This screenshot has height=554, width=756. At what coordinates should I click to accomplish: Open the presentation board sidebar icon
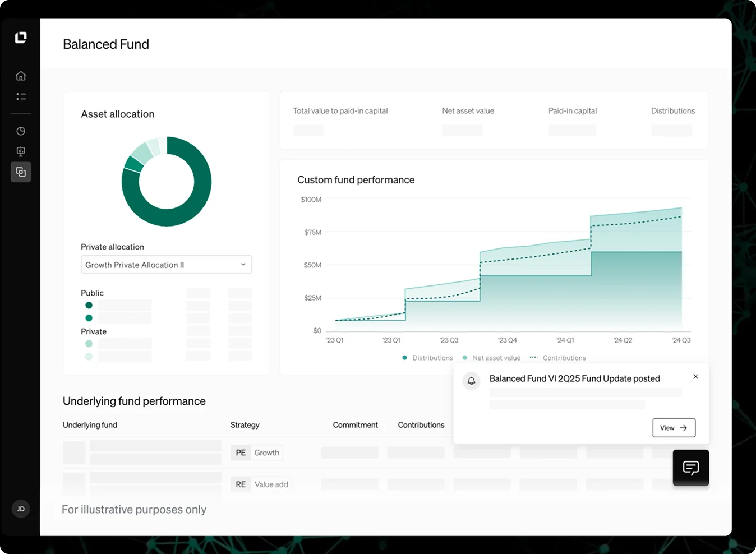21,151
